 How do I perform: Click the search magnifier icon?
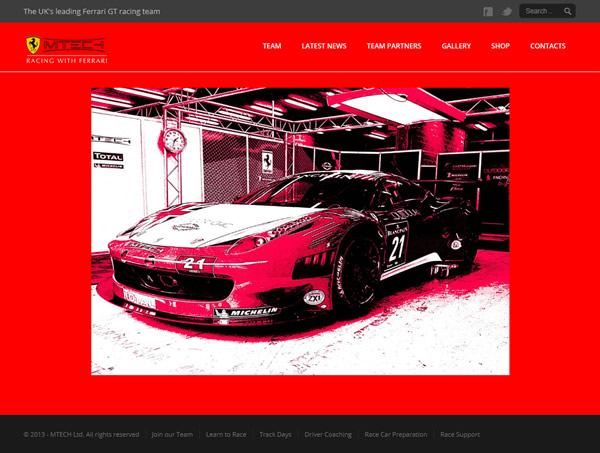(567, 11)
